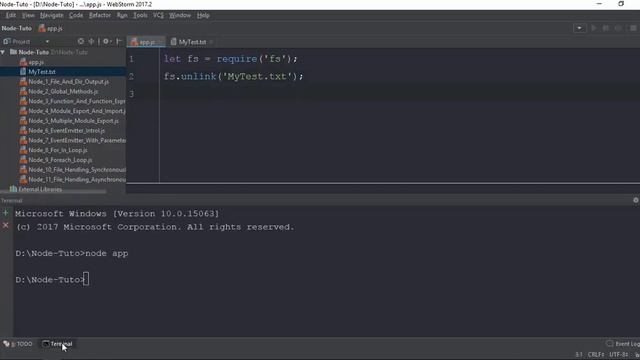Viewport: 640px width, 360px height.
Task: Select Node_11_File_Handling_Asynchronous file
Action: (77, 180)
